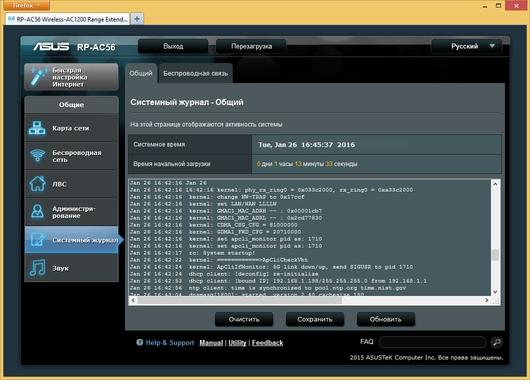Image resolution: width=530 pixels, height=380 pixels.
Task: Click the log scroll up arrow
Action: [x=495, y=184]
